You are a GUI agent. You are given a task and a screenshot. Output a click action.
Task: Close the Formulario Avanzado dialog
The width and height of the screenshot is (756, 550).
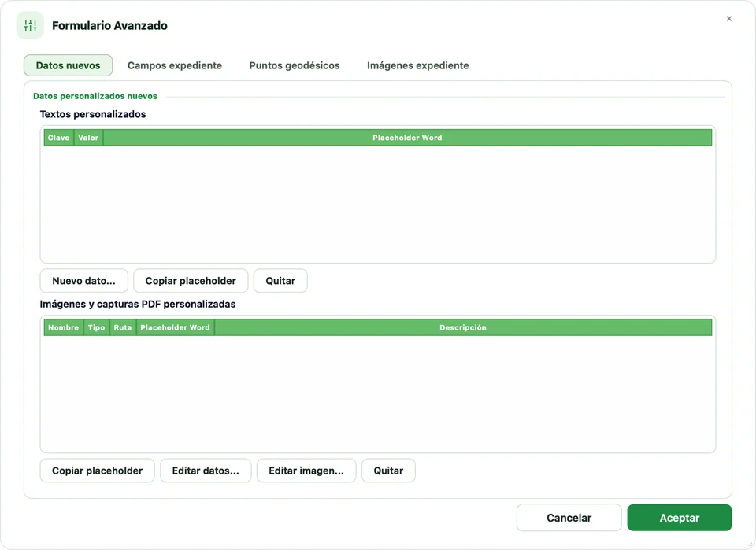pyautogui.click(x=728, y=19)
